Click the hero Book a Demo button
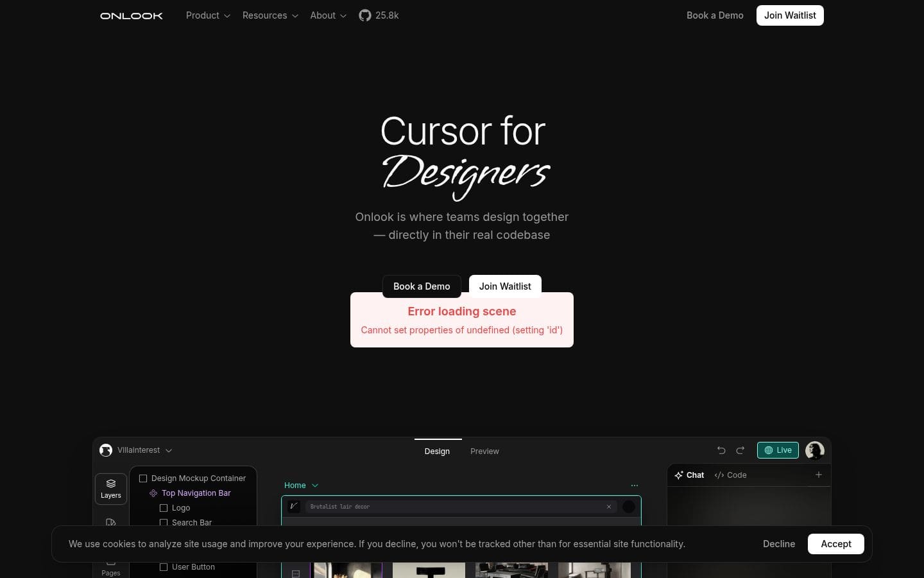Image resolution: width=924 pixels, height=578 pixels. point(422,286)
